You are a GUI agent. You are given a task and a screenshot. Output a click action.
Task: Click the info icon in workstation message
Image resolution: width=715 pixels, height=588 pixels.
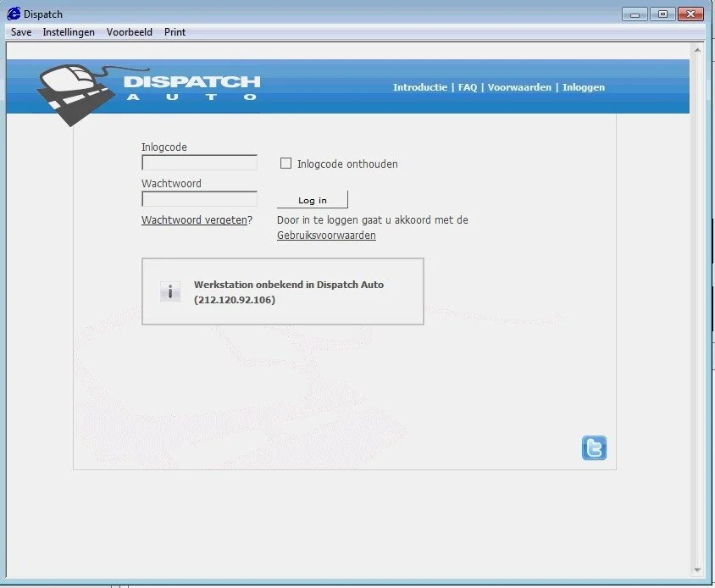(x=170, y=291)
